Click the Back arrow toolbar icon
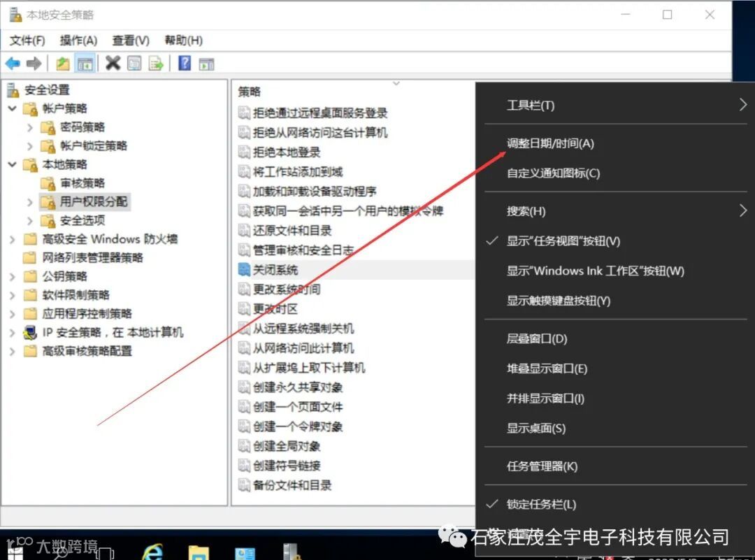This screenshot has width=755, height=560. 13,63
